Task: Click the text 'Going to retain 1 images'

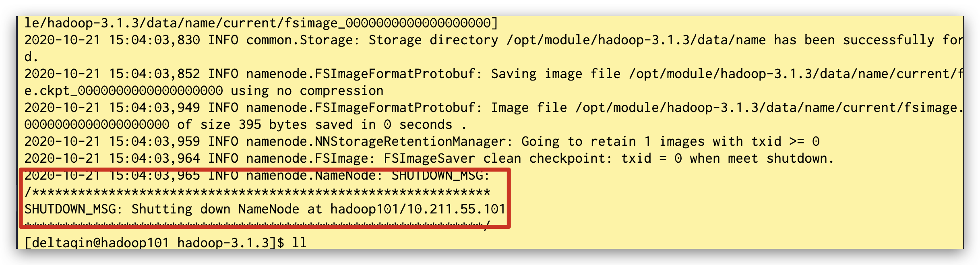Action: point(613,142)
